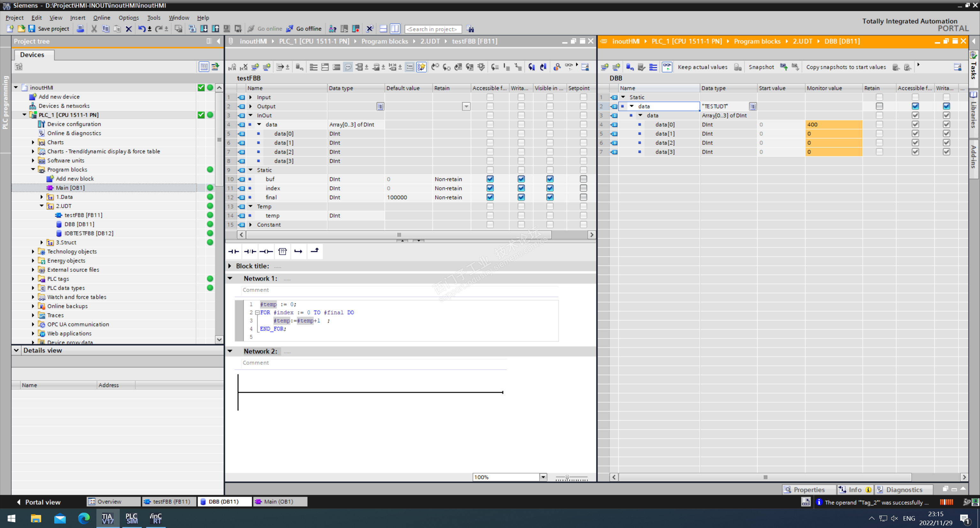Click the Save project icon

click(32, 28)
